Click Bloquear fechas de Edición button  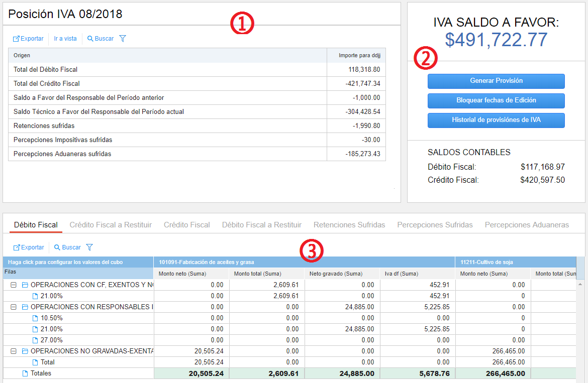496,100
